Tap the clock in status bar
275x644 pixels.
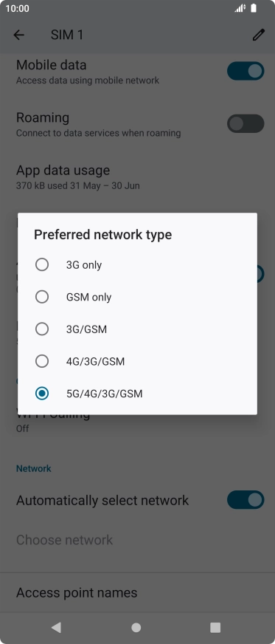click(x=17, y=9)
